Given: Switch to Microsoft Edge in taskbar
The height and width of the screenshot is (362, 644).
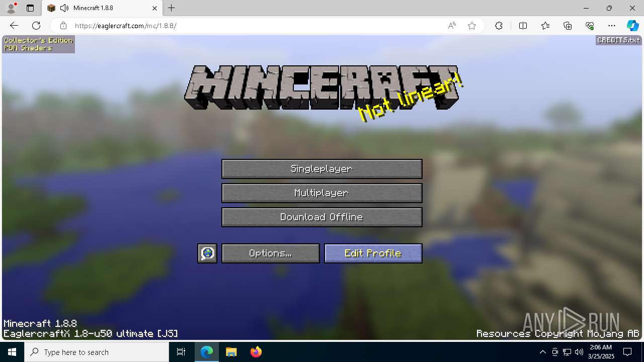Looking at the screenshot, I should click(x=207, y=352).
